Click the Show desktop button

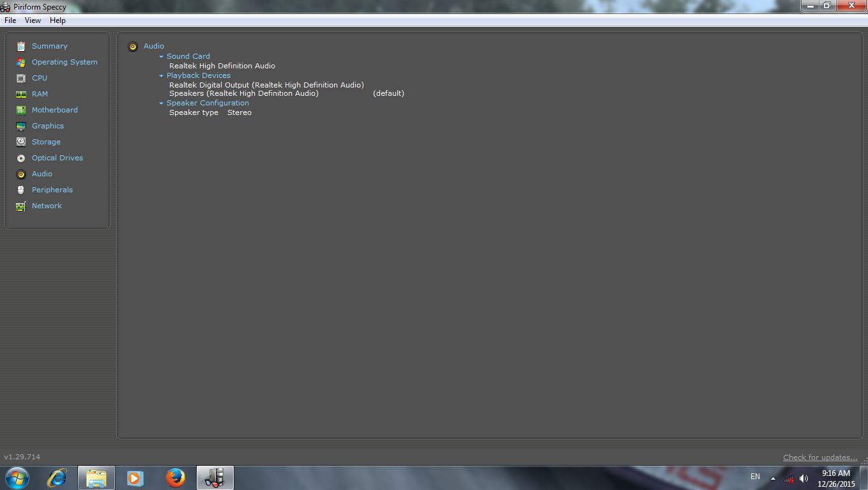[864, 478]
